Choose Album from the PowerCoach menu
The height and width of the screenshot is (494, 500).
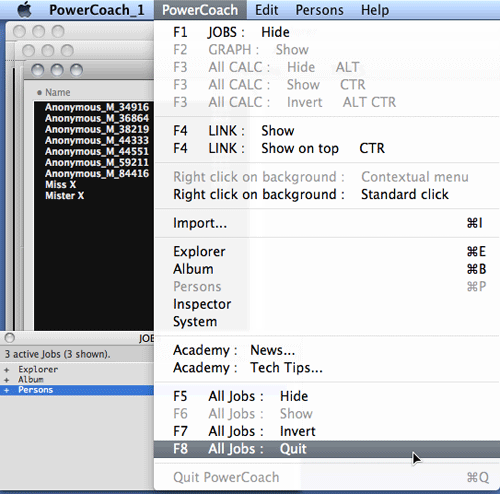(x=327, y=269)
